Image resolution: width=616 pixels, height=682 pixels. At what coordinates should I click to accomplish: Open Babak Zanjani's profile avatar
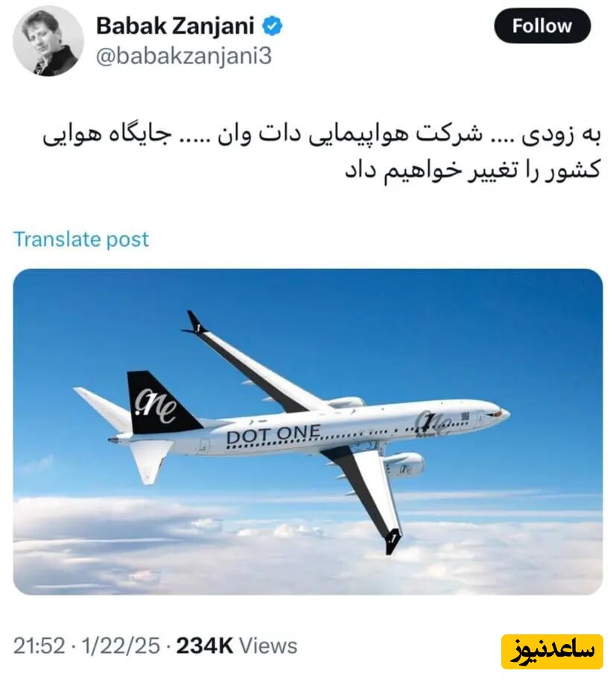[x=48, y=41]
